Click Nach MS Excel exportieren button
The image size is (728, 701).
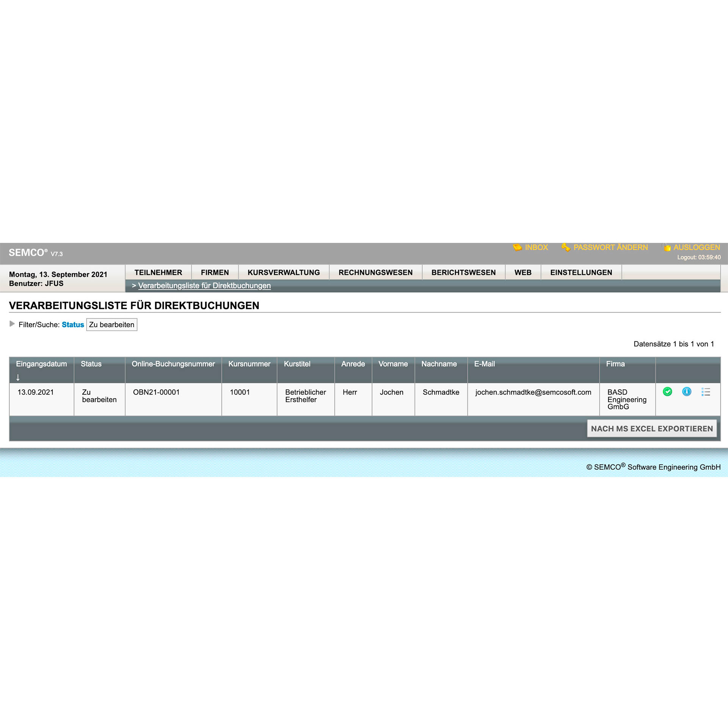tap(652, 429)
